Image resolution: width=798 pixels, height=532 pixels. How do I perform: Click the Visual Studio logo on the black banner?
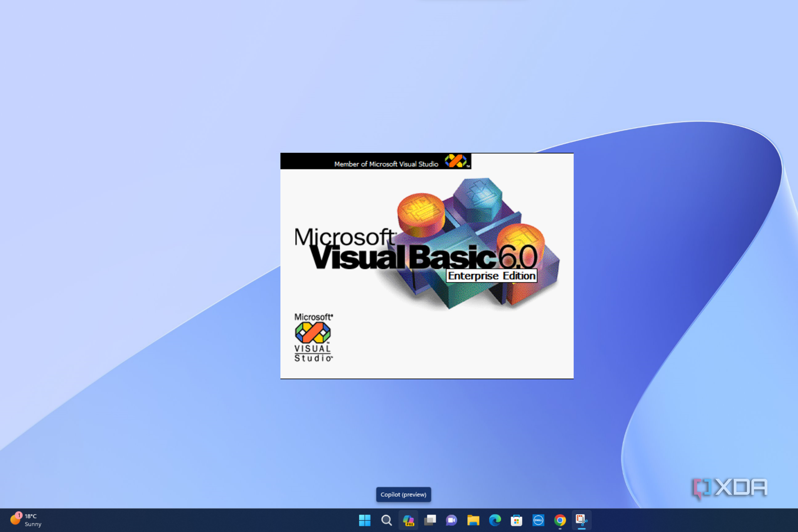[x=457, y=161]
